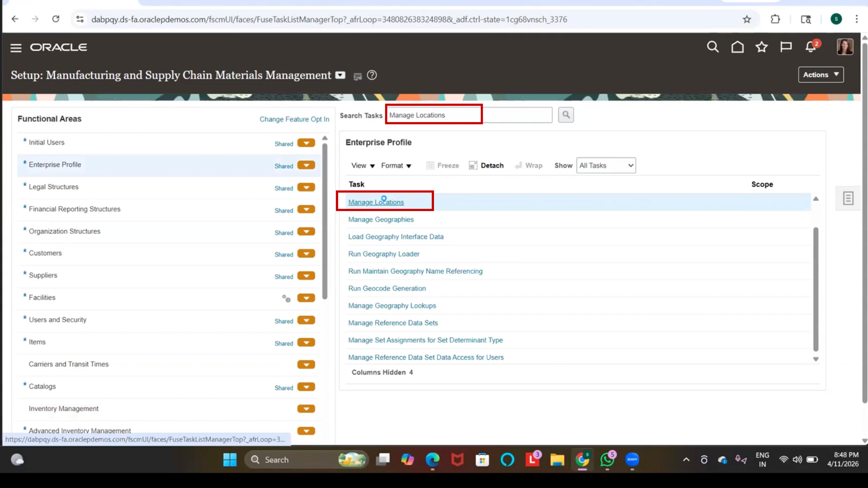Open the Run Geocode Generation link

click(387, 288)
